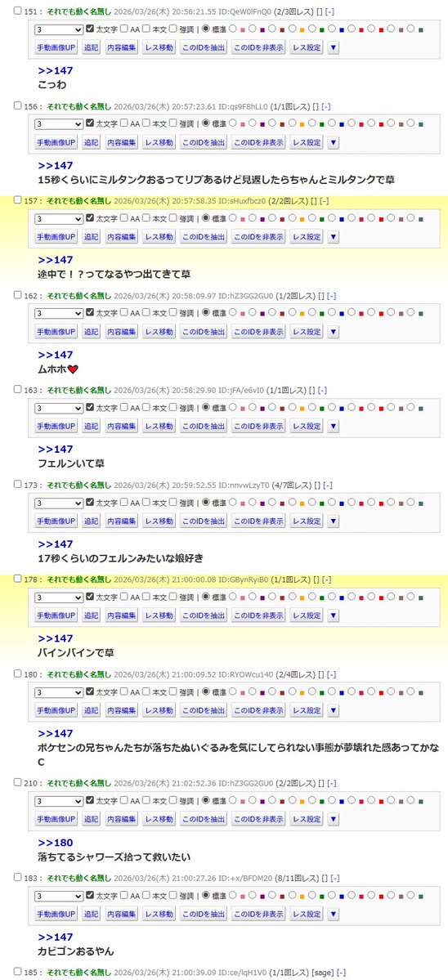Open the size dropdown '3' on post 163
This screenshot has width=448, height=980.
point(60,408)
